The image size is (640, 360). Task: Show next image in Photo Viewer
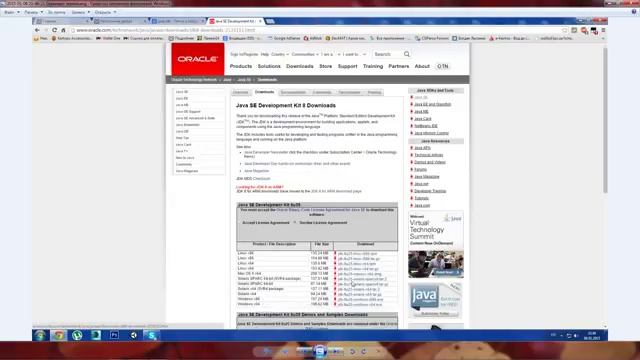(x=336, y=351)
